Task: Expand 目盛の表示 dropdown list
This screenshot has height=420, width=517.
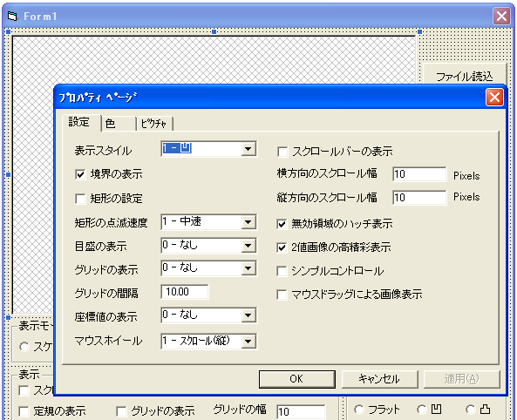Action: 248,246
